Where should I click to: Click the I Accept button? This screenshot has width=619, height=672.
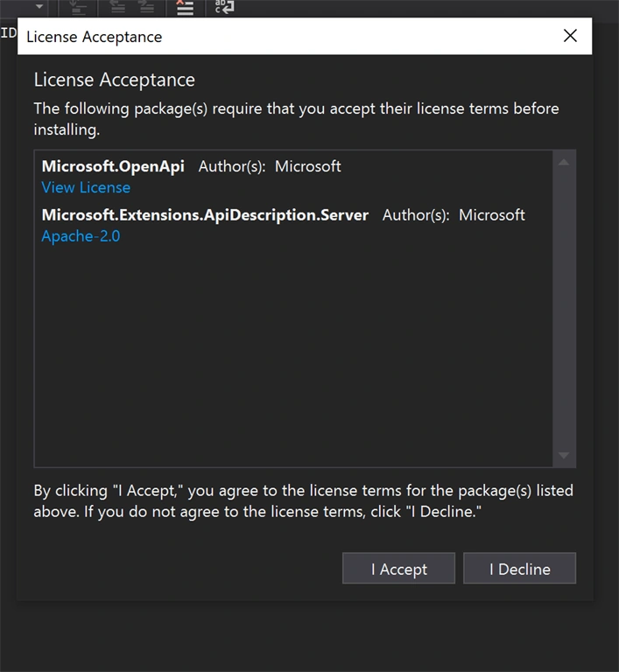point(398,568)
